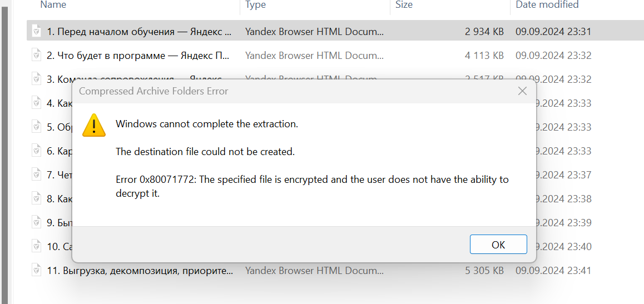
Task: Click file icon of '1. Перед началом обучения'
Action: pyautogui.click(x=37, y=32)
